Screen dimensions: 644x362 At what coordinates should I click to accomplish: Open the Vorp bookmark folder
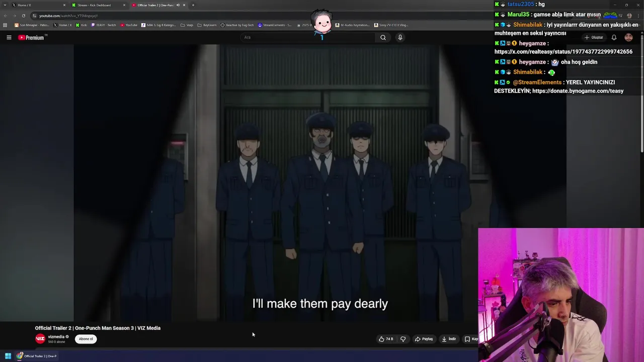tap(187, 25)
